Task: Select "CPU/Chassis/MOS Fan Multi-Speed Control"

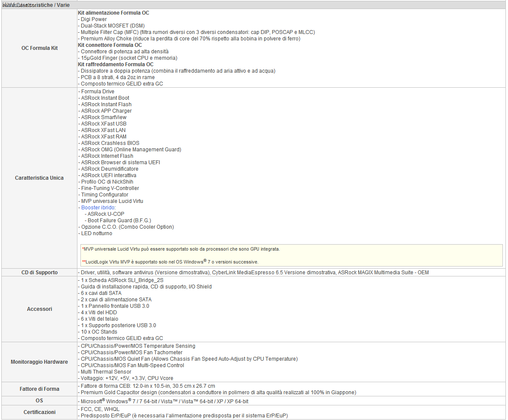Action: [131, 365]
